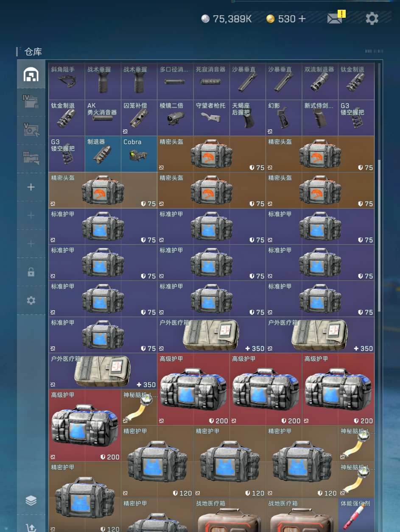Image resolution: width=400 pixels, height=532 pixels.
Task: Select the 棱镜二倍 scope item
Action: 175,117
